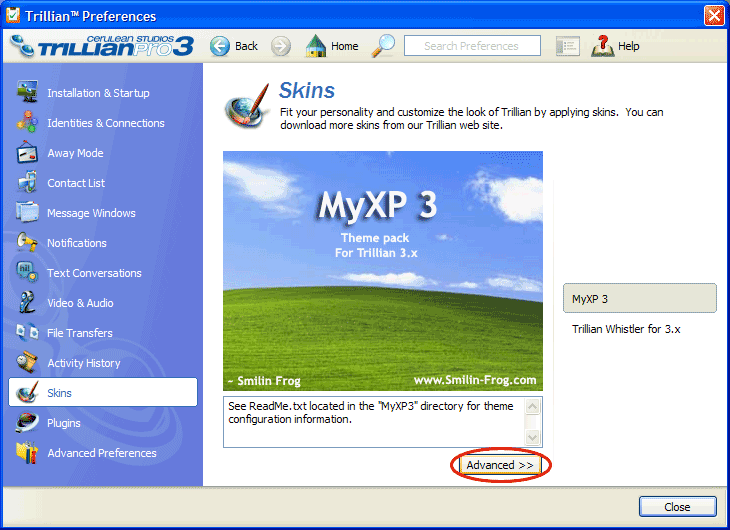Image resolution: width=730 pixels, height=530 pixels.
Task: Click the Back arrow icon
Action: [x=220, y=46]
